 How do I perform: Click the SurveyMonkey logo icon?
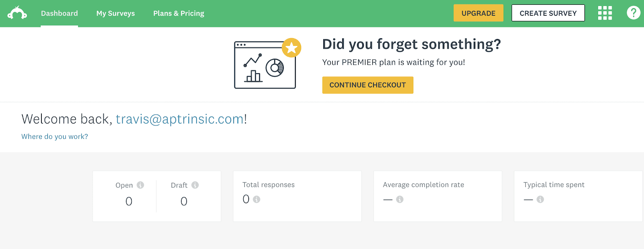pyautogui.click(x=17, y=13)
